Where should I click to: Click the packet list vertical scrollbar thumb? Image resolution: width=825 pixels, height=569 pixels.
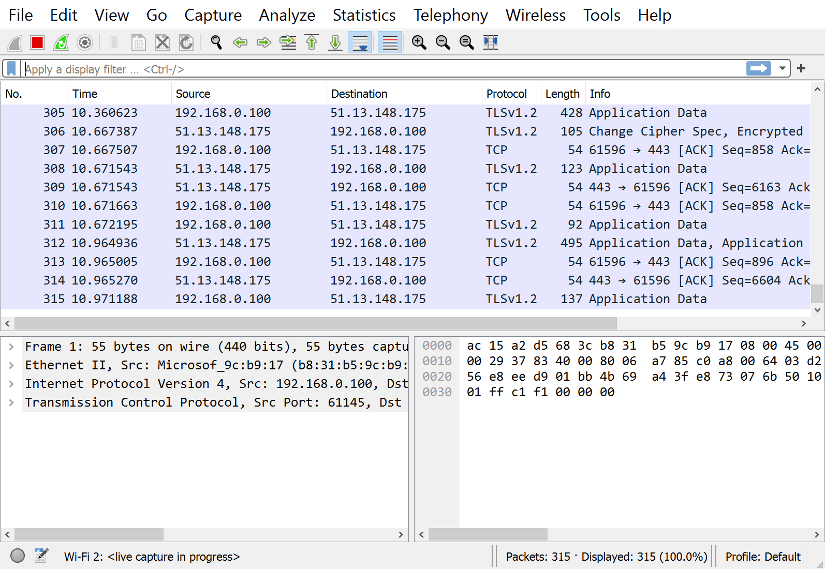click(817, 293)
